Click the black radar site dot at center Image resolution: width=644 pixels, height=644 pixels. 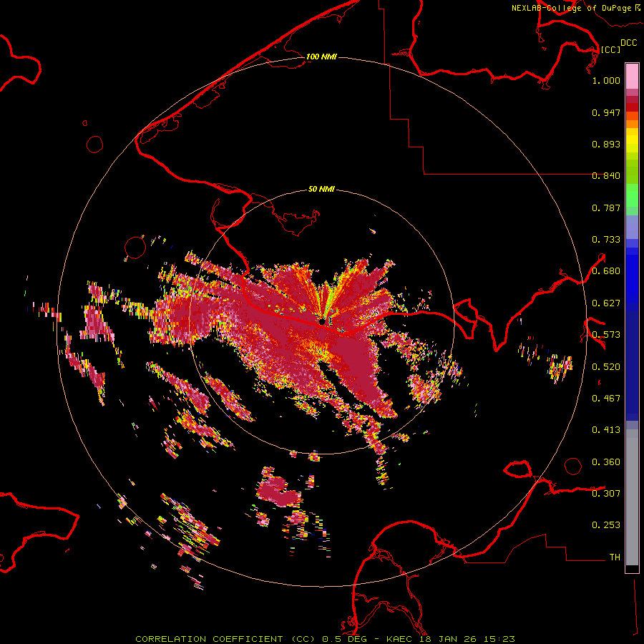(322, 321)
